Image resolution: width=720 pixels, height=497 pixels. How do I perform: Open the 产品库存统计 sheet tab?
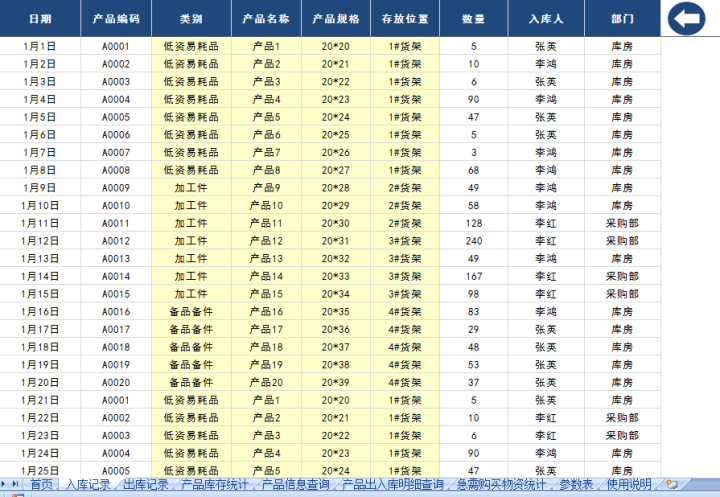click(x=214, y=484)
